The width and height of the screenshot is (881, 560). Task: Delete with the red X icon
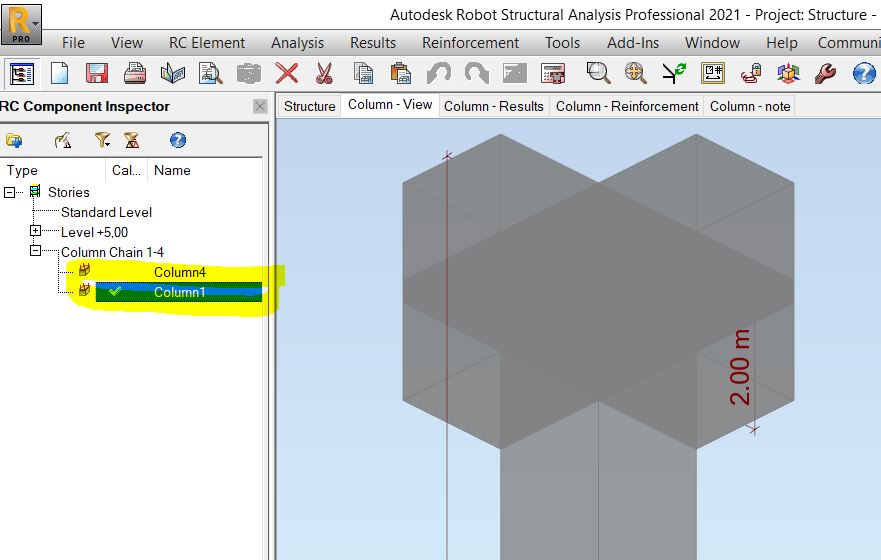287,74
